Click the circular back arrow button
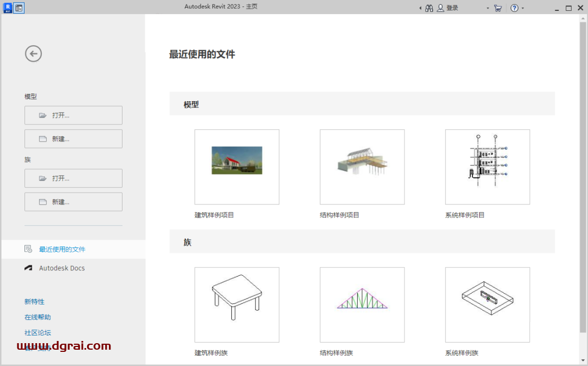 (33, 54)
